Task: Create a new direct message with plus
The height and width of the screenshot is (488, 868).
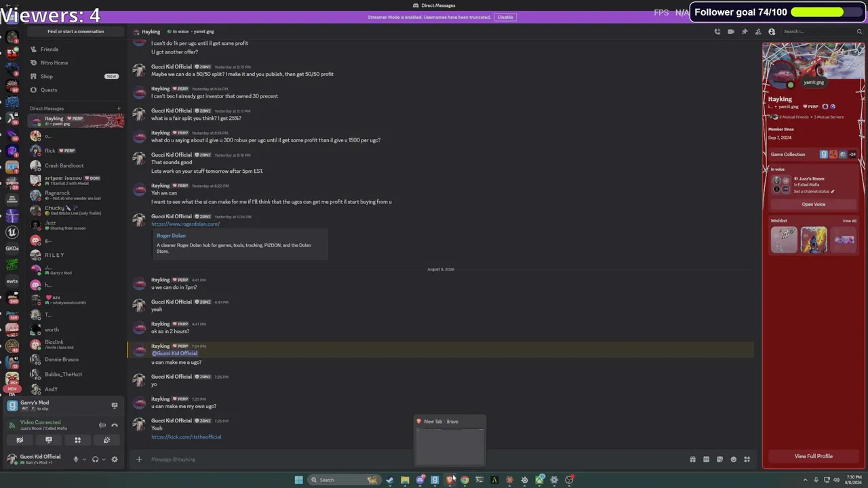Action: [119, 108]
